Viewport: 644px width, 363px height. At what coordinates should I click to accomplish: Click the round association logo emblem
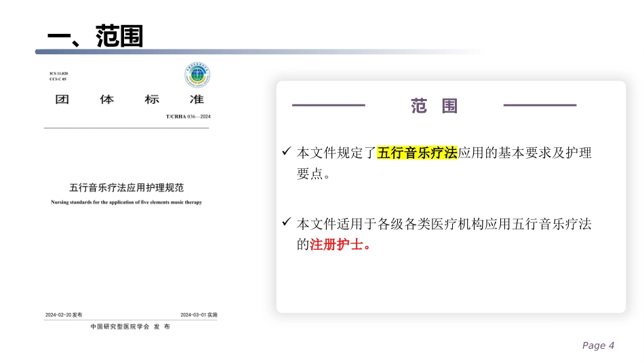tap(197, 75)
